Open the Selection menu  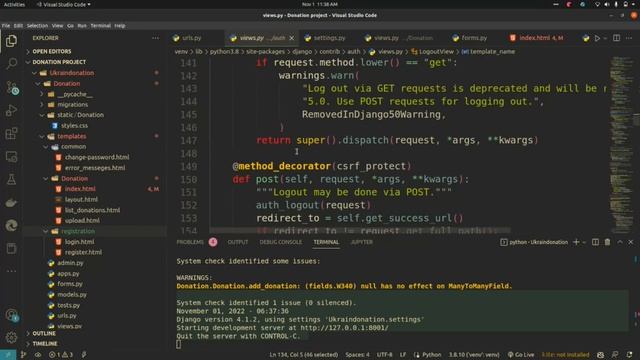37,25
